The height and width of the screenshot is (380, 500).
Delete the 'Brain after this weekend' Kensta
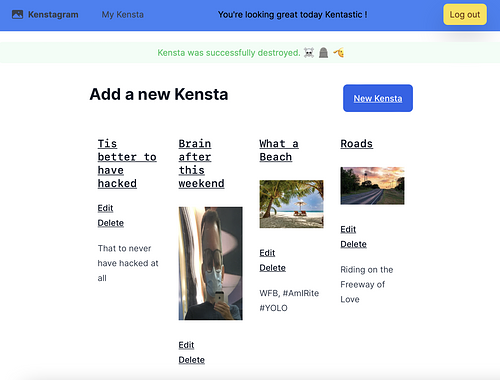[x=192, y=360]
